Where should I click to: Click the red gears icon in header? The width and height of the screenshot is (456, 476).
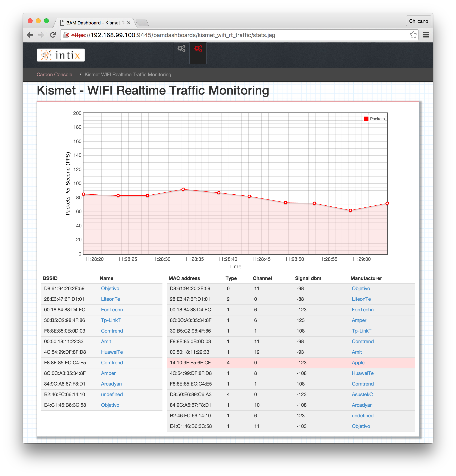click(x=198, y=48)
